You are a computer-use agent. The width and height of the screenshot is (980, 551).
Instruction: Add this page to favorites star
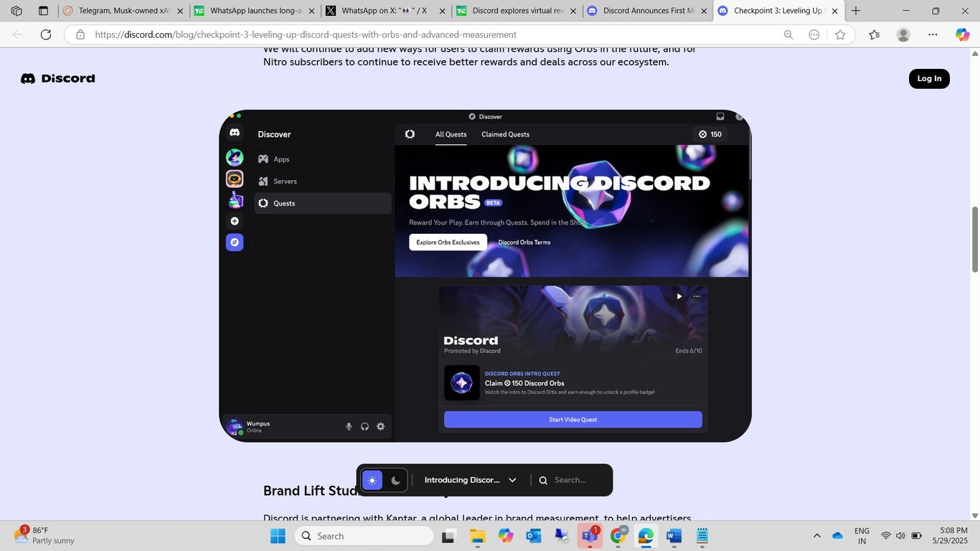click(x=840, y=34)
